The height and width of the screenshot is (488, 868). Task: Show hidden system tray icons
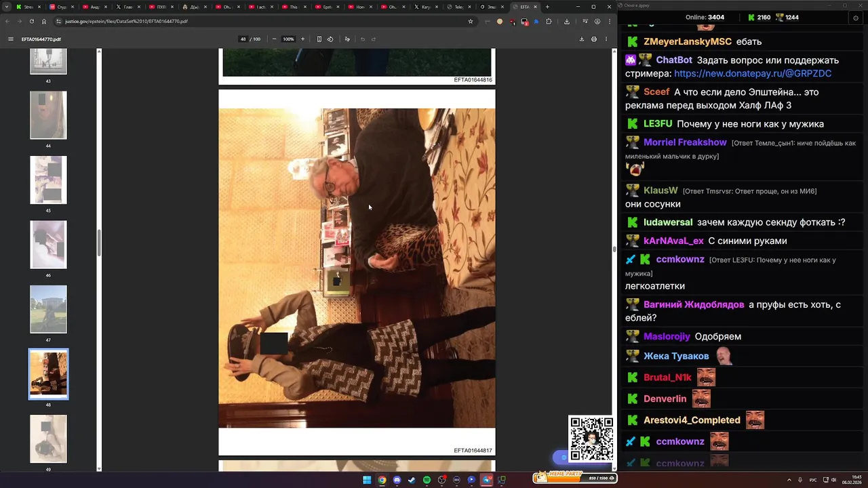(x=789, y=480)
